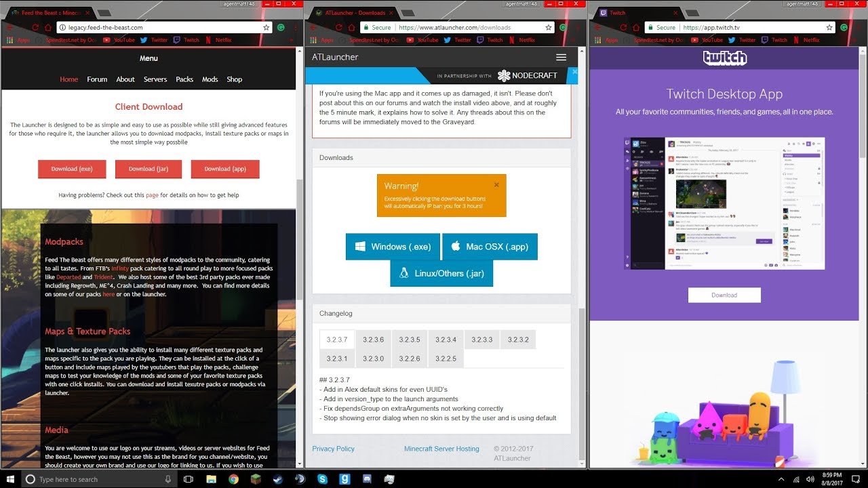Open Servers in Feed the Beast menu
The height and width of the screenshot is (488, 868).
(155, 79)
